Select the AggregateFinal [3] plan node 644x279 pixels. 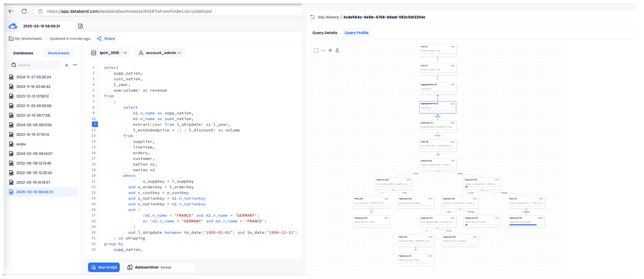click(x=438, y=88)
